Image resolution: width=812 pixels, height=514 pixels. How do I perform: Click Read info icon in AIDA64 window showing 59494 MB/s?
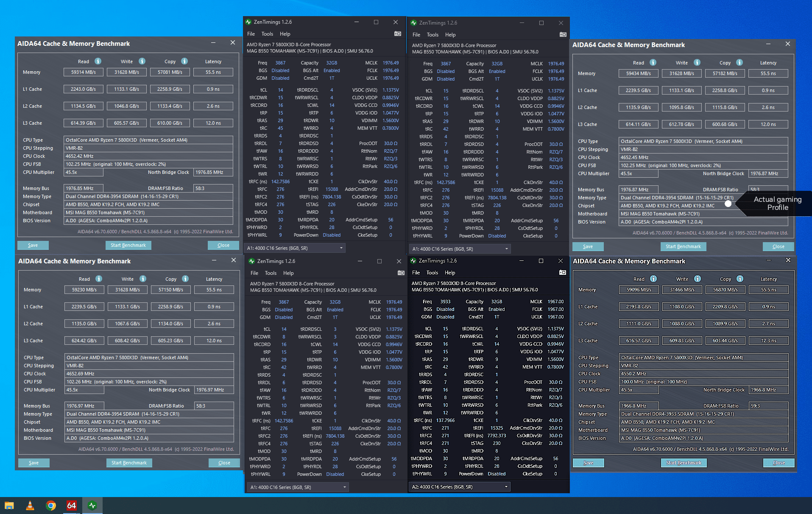pos(653,62)
